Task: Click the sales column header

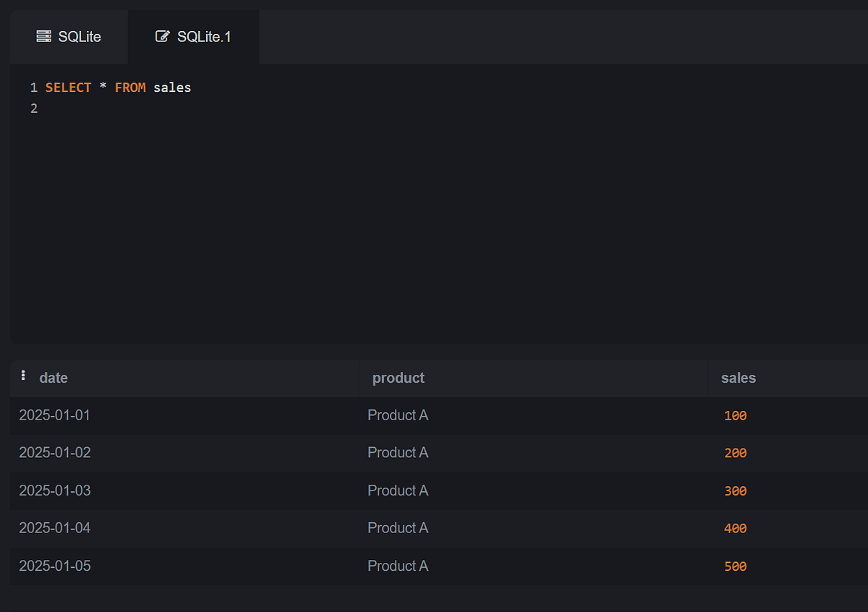Action: (x=738, y=378)
